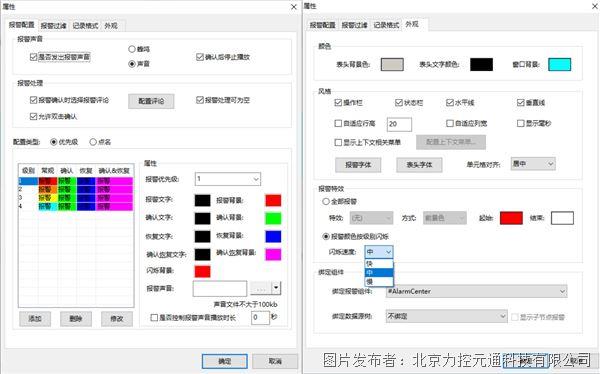This screenshot has height=374, width=600.
Task: Pick the 表头背景色 gray swatch
Action: tap(392, 64)
